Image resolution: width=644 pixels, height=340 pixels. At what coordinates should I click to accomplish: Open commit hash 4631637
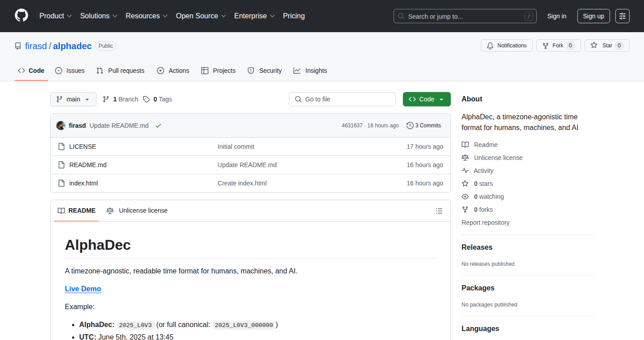coord(352,126)
